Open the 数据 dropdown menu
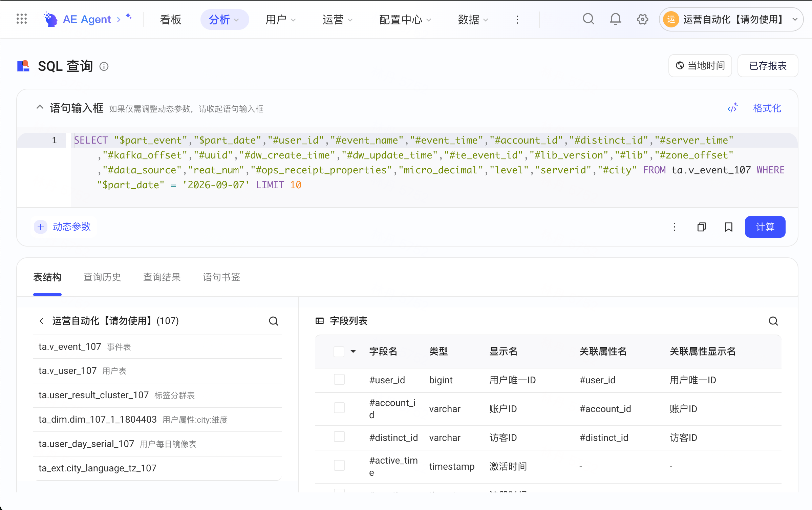Viewport: 812px width, 510px height. (x=473, y=20)
